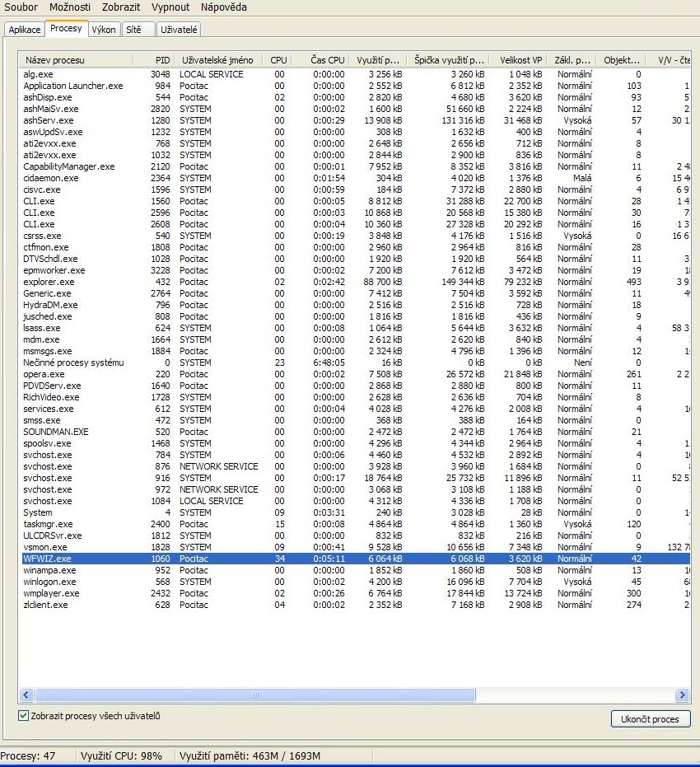Select the highlighted WFWIZ.exe process
This screenshot has width=700, height=767.
356,559
